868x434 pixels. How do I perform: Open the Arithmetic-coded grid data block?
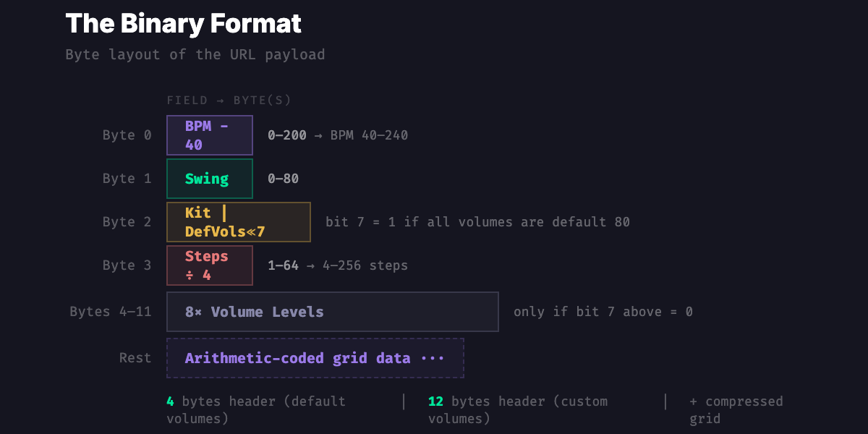[315, 357]
